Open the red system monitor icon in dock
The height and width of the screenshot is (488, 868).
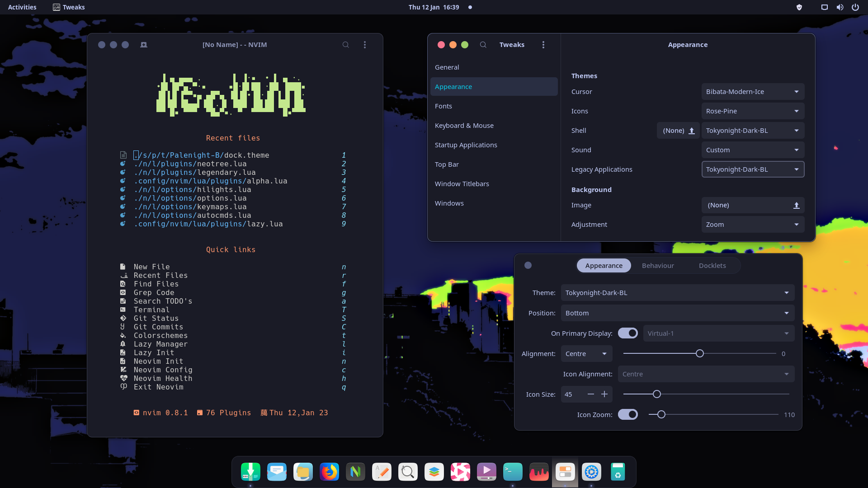pyautogui.click(x=539, y=472)
